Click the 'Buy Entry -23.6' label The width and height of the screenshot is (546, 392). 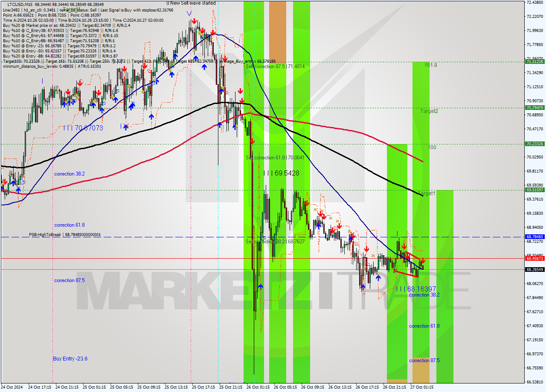(x=70, y=359)
